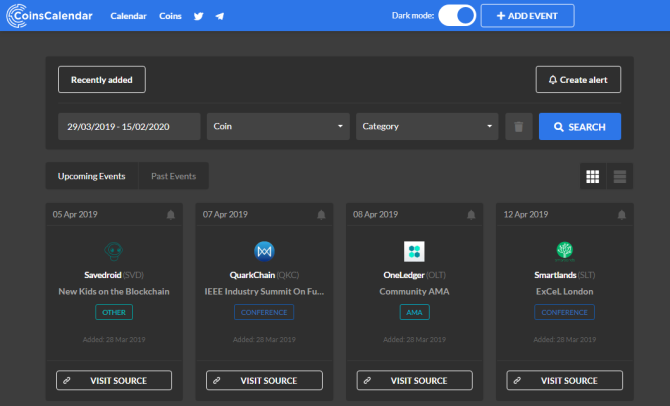Click the ADD EVENT button

pos(527,16)
